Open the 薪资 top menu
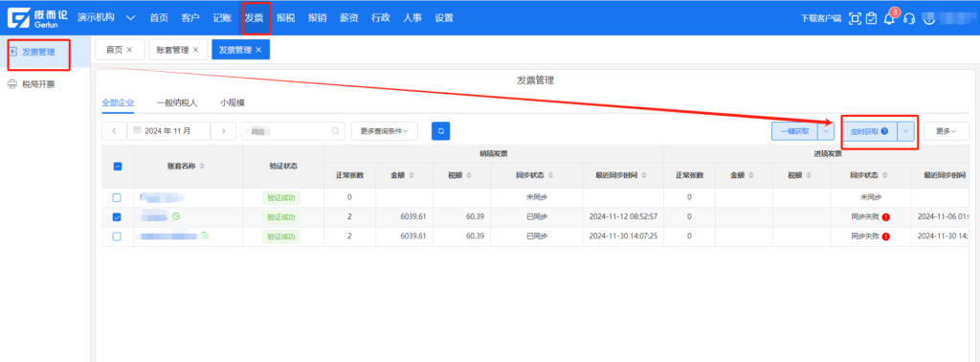This screenshot has height=362, width=980. (x=348, y=17)
